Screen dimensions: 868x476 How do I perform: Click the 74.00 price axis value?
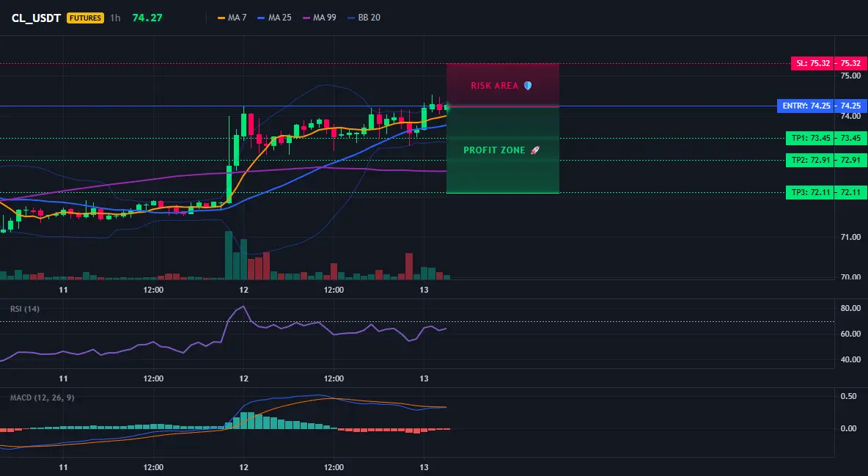point(850,116)
